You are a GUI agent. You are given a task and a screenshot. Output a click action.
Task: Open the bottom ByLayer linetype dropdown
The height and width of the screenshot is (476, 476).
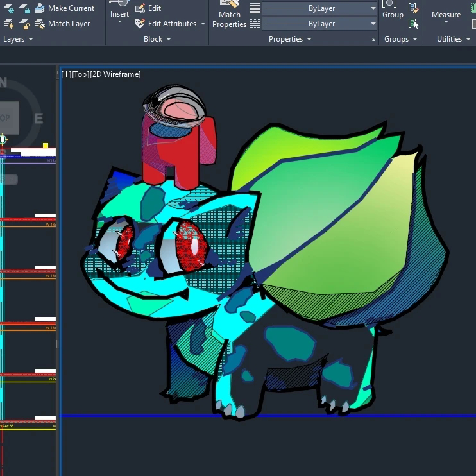[x=319, y=24]
